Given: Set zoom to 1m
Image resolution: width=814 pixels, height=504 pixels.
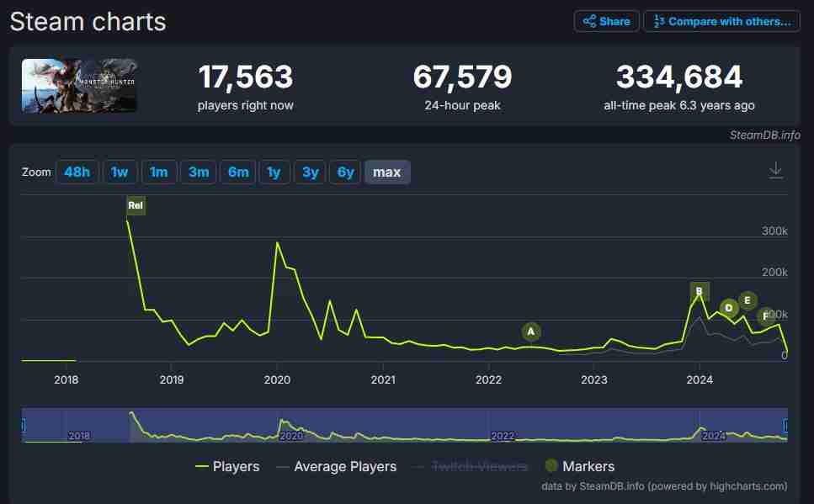Looking at the screenshot, I should [159, 172].
